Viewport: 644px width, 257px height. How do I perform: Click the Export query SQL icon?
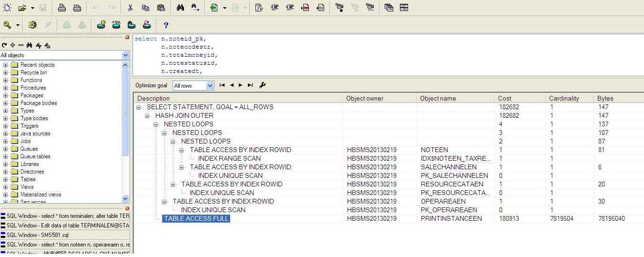[116, 25]
